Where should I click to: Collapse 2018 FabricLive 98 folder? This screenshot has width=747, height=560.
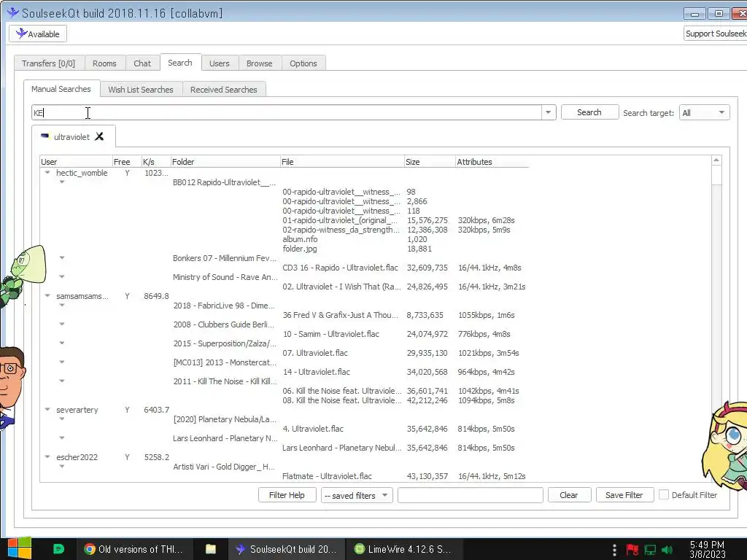tap(62, 306)
